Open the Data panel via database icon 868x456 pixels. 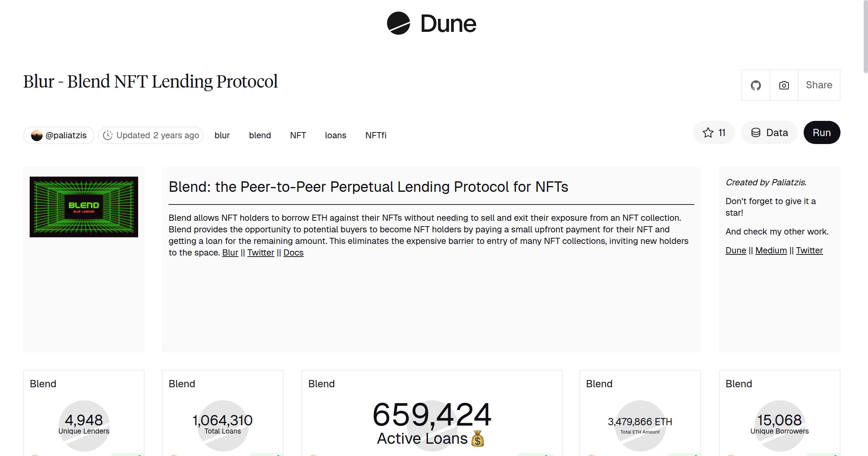tap(769, 132)
